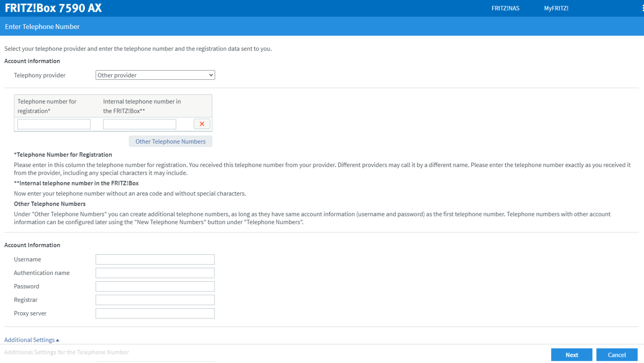Screen dimensions: 644x363
Task: Click the Internal telephone number input box
Action: point(139,124)
